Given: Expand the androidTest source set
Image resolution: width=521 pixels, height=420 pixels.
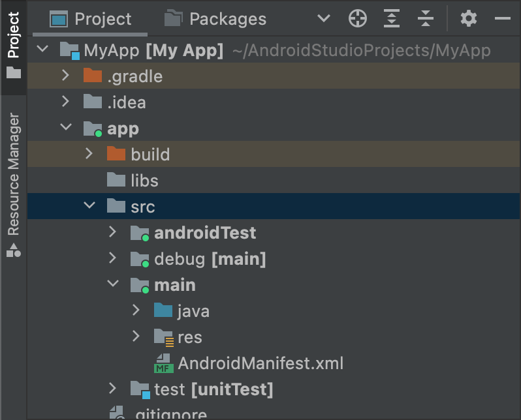Looking at the screenshot, I should pos(112,233).
